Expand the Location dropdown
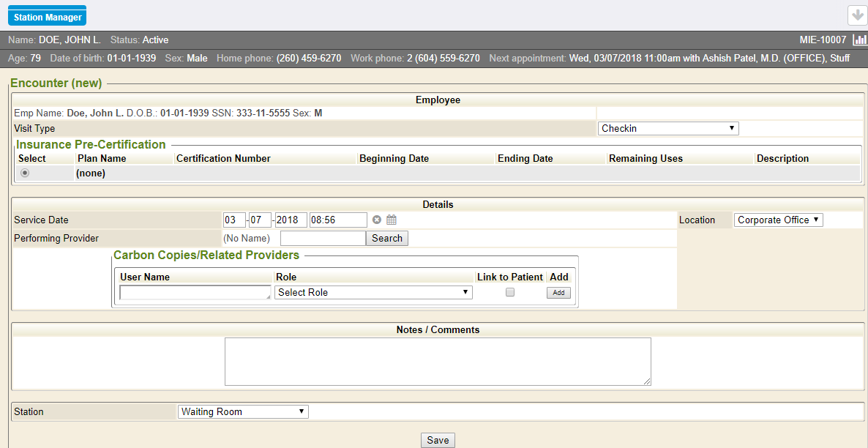Screen dimensions: 868x448 (778, 220)
